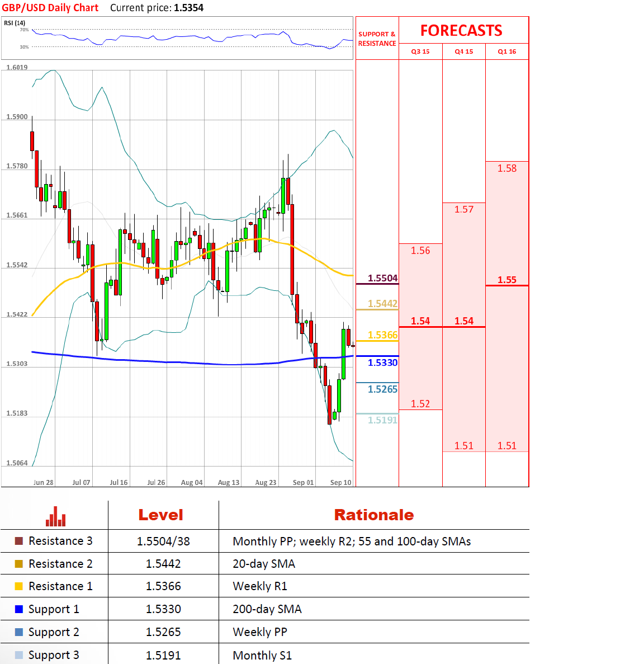Viewport: 644px width, 664px height.
Task: Click the Resistance 2 gold color swatch
Action: pos(18,564)
